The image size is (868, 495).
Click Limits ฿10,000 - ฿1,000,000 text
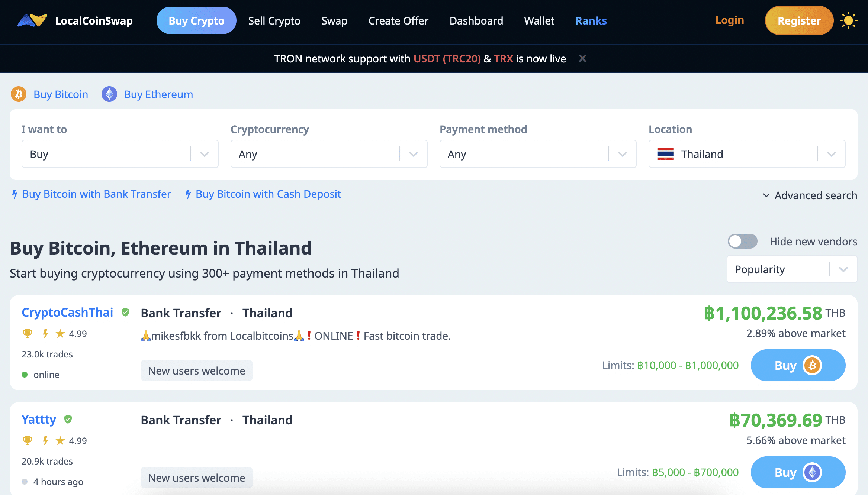click(671, 365)
